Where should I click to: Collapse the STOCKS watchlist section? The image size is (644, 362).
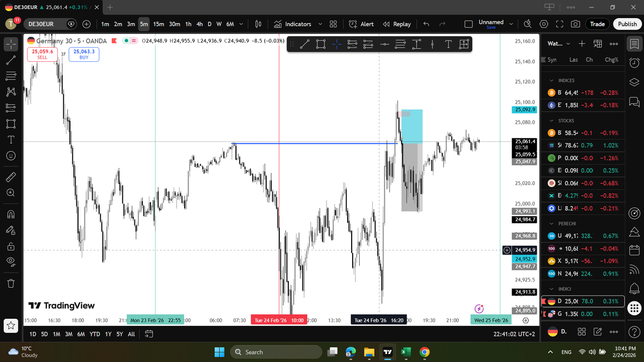click(x=551, y=121)
